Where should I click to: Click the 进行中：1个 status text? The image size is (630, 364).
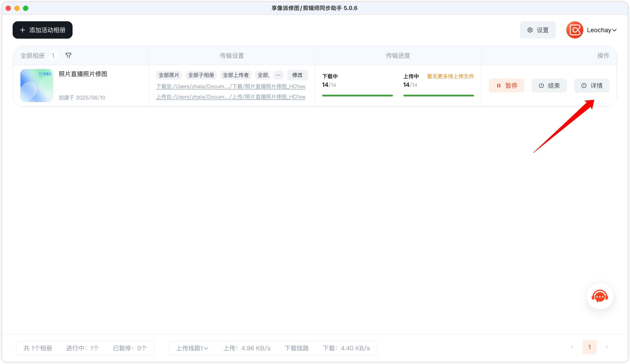pos(83,348)
